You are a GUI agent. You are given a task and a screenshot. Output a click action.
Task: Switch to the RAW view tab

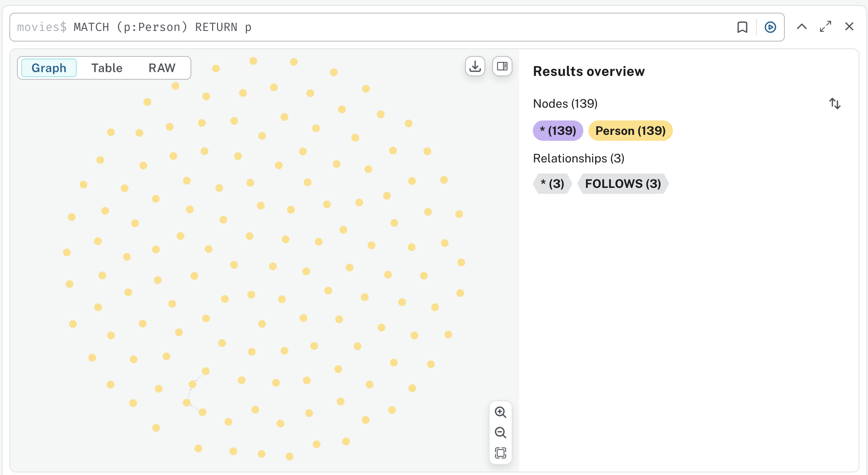[x=162, y=68]
